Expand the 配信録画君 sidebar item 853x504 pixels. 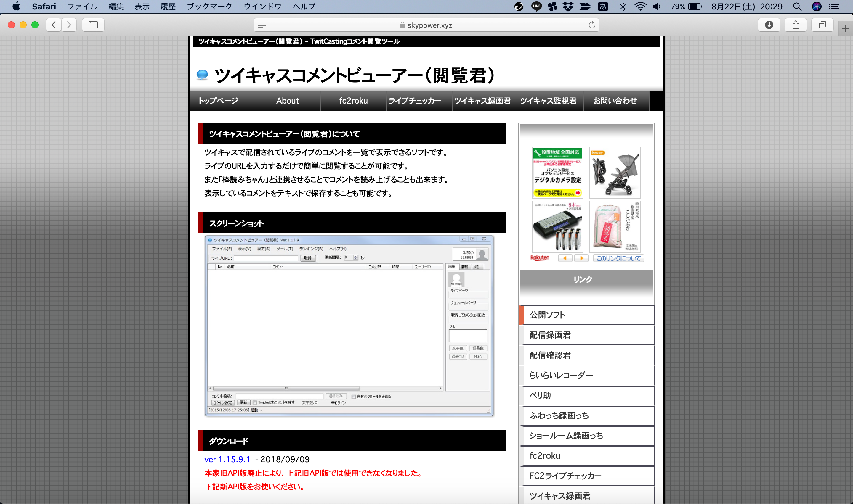586,334
